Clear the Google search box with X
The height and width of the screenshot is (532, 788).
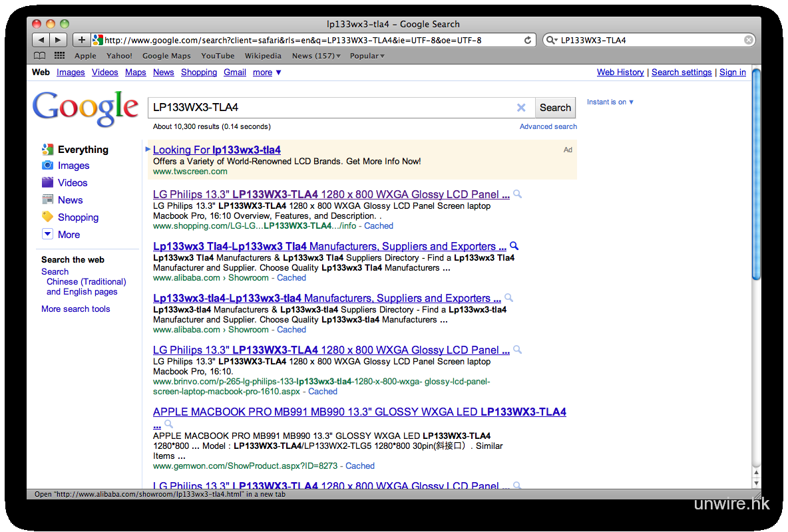(521, 108)
